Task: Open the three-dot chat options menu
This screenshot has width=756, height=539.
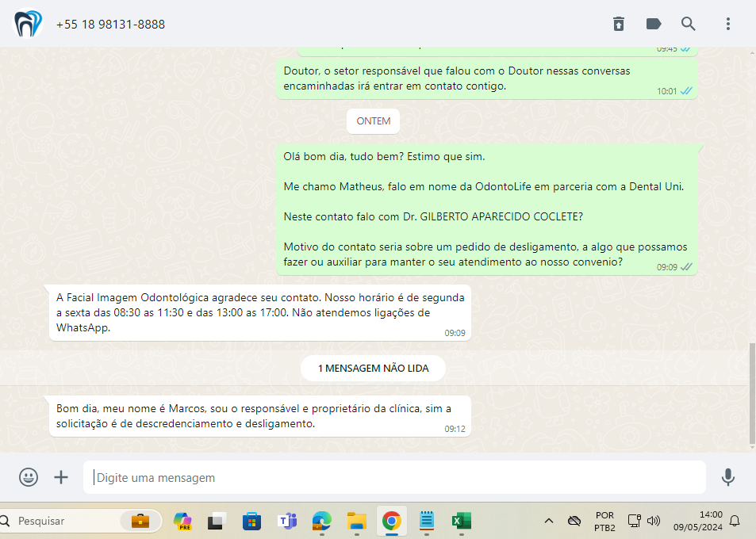Action: point(728,24)
